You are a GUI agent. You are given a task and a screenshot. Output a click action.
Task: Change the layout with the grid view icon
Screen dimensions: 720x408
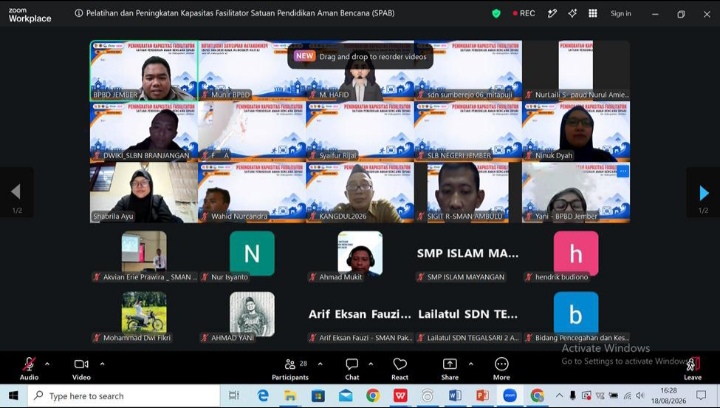pos(593,14)
